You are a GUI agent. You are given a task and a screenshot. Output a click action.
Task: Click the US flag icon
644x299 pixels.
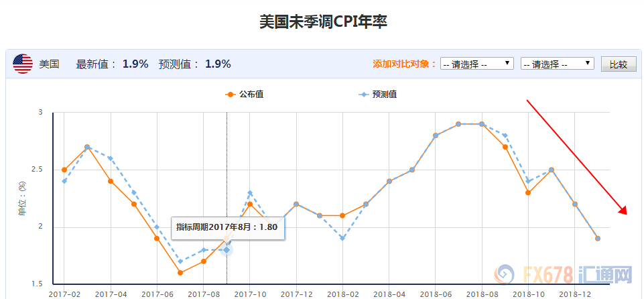(x=23, y=64)
